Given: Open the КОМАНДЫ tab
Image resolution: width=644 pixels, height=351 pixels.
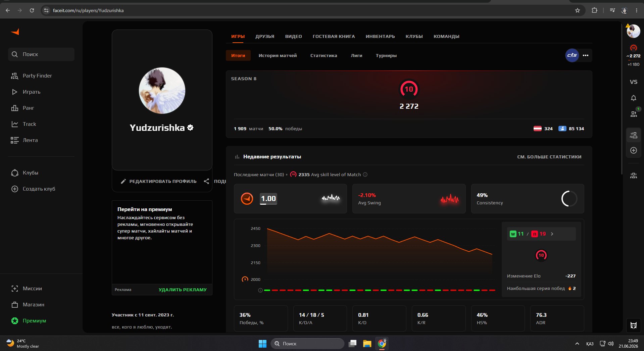Looking at the screenshot, I should pyautogui.click(x=446, y=36).
